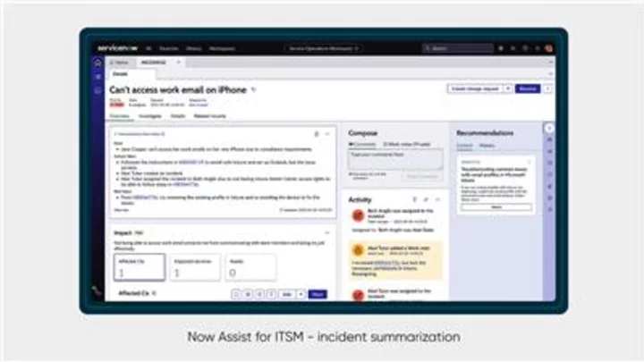Click the blue button in Affected CIs toolbar

pos(318,294)
